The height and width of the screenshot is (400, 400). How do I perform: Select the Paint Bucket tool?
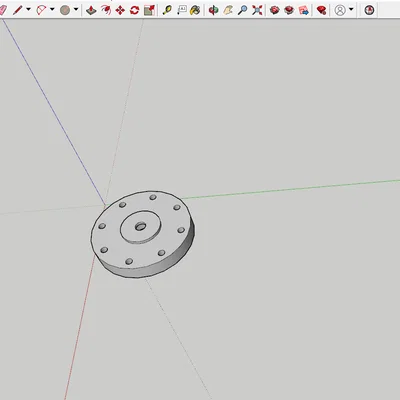pyautogui.click(x=195, y=10)
